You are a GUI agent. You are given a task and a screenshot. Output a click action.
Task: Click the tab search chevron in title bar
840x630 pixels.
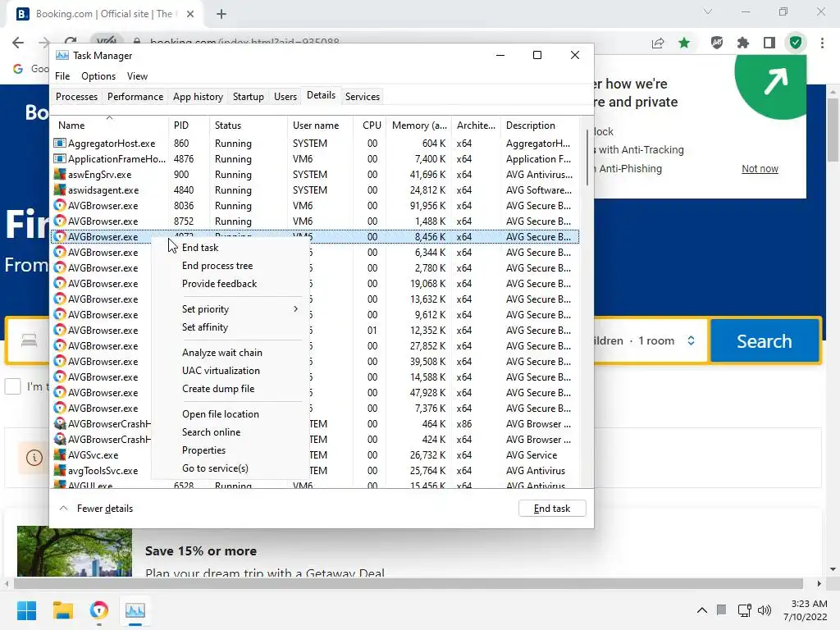(708, 11)
